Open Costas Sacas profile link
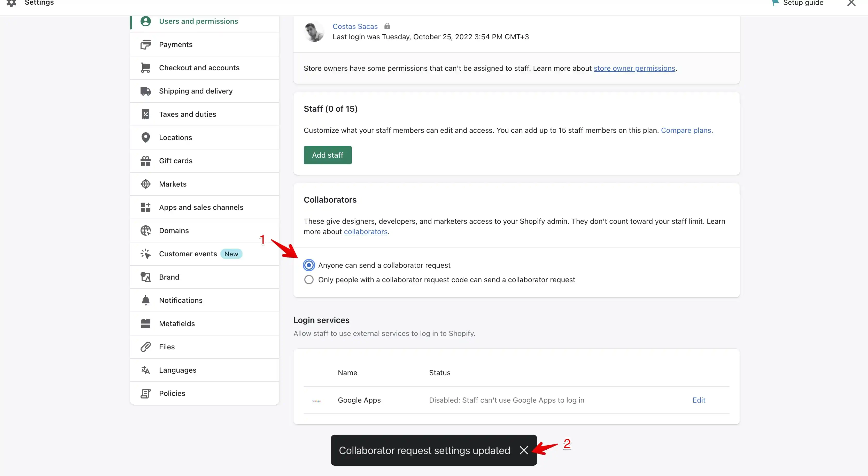The width and height of the screenshot is (868, 476). point(355,26)
